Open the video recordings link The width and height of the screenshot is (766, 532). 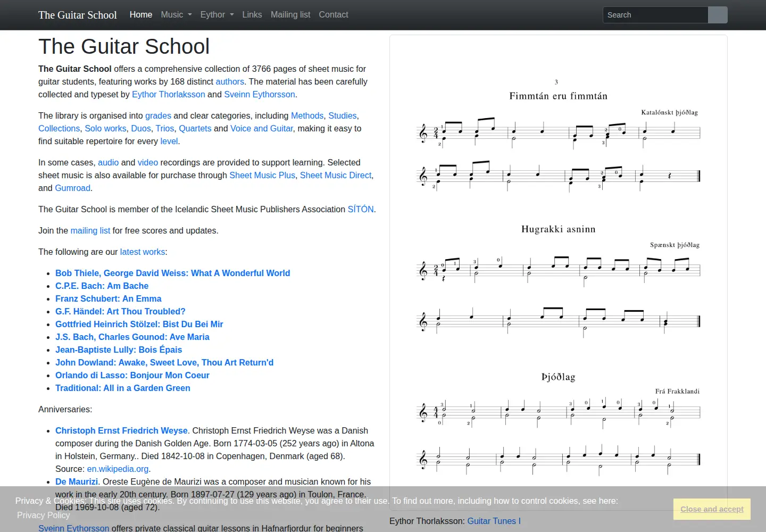(148, 162)
